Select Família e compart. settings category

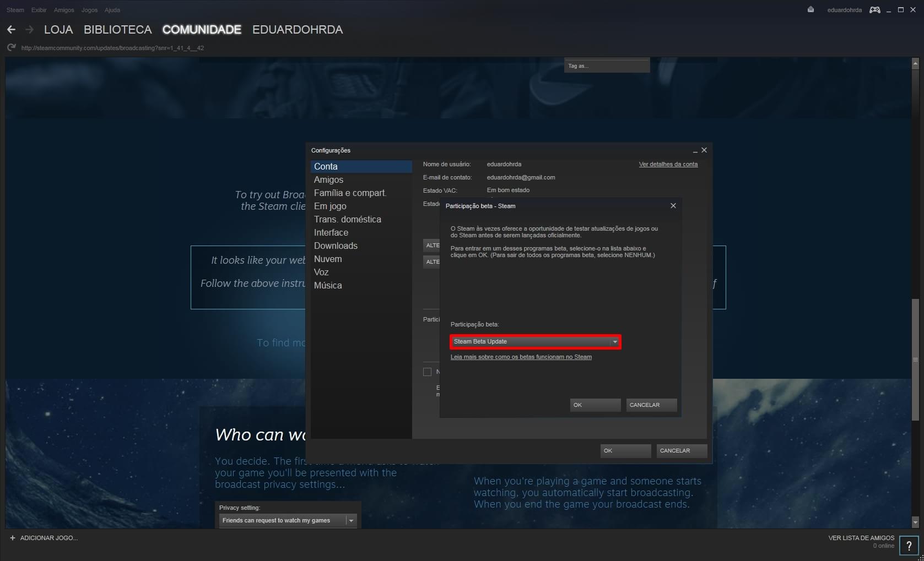(361, 193)
